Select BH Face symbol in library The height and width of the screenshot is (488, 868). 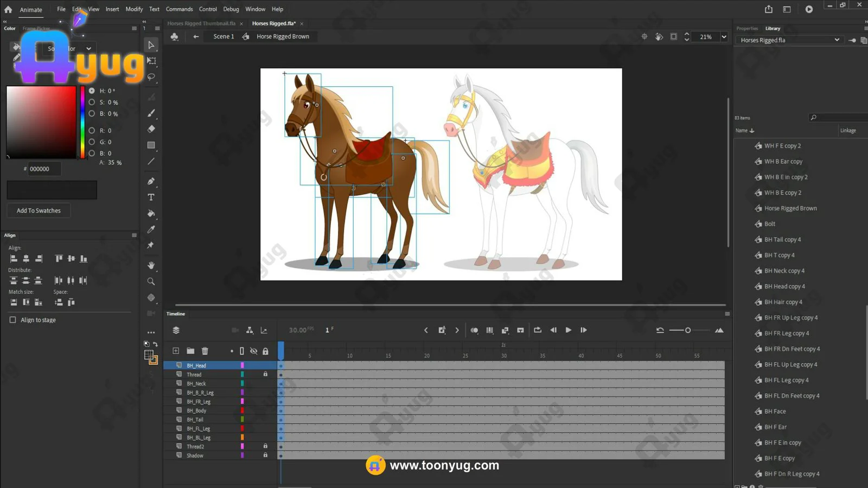tap(775, 412)
